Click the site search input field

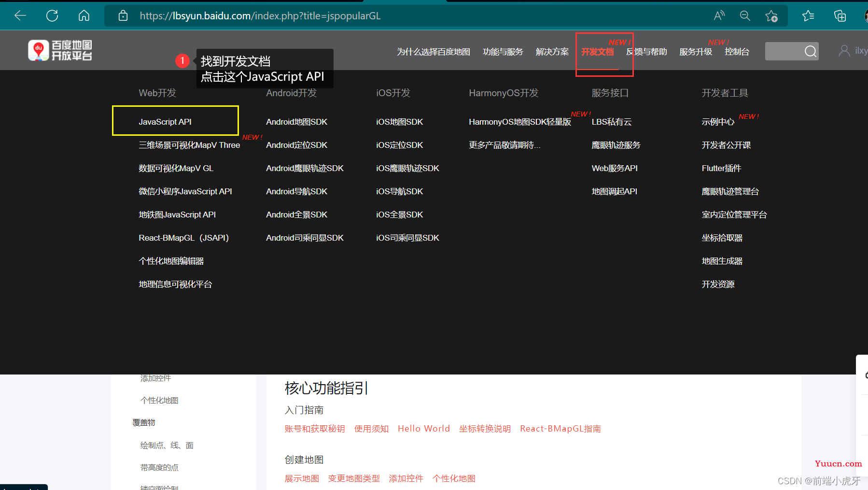pos(783,51)
